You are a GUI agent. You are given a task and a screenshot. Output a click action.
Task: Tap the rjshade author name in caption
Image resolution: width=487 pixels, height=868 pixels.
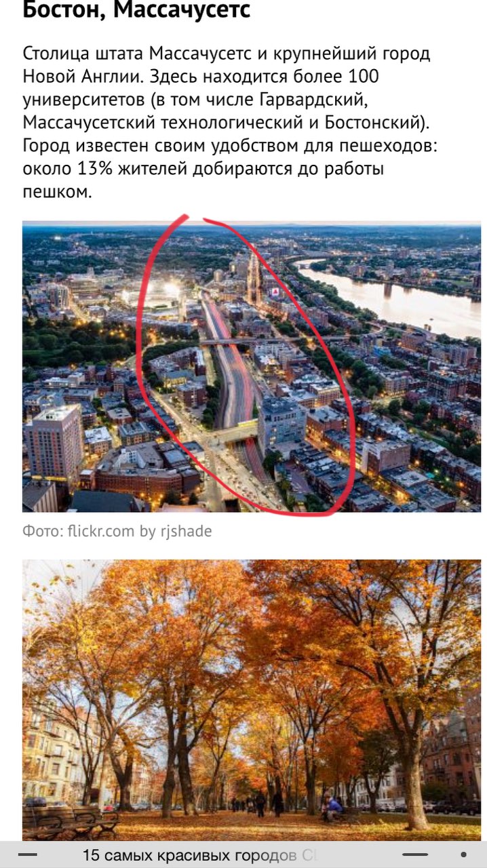(187, 532)
